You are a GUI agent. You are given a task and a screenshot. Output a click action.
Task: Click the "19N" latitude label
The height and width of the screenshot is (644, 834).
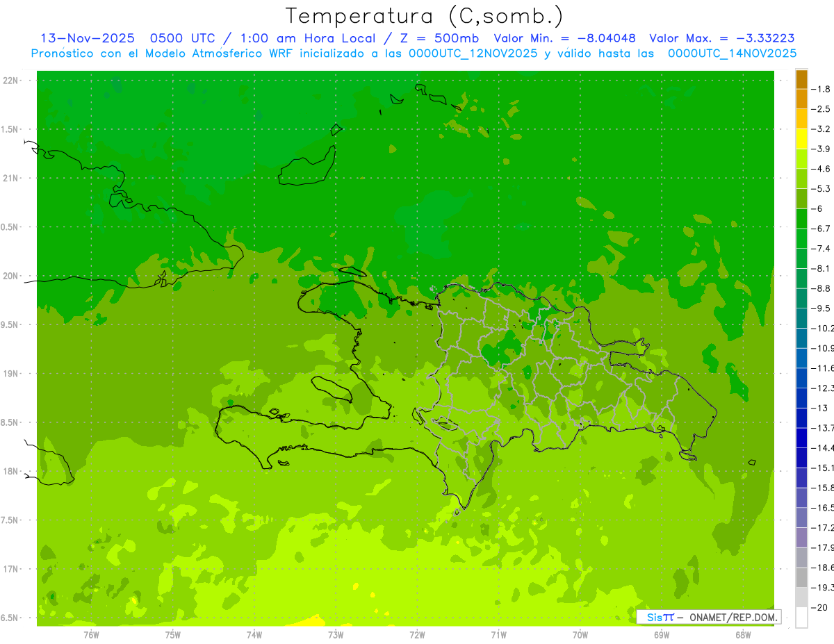click(x=10, y=374)
